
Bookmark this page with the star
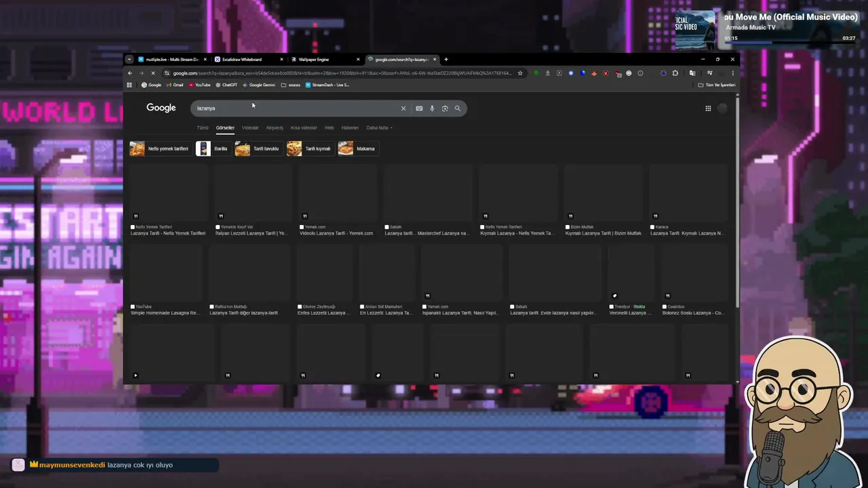pos(520,73)
